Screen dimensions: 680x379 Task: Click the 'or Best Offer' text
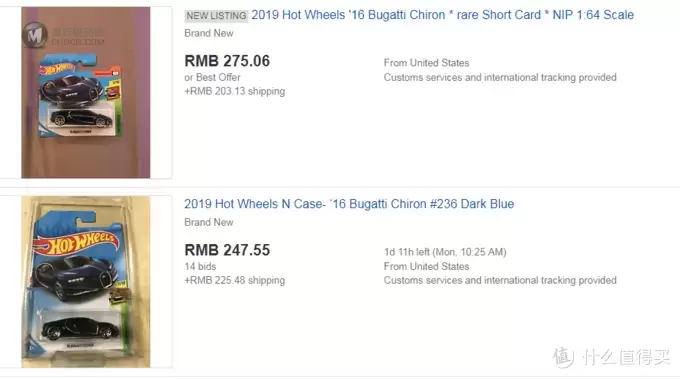tap(212, 77)
